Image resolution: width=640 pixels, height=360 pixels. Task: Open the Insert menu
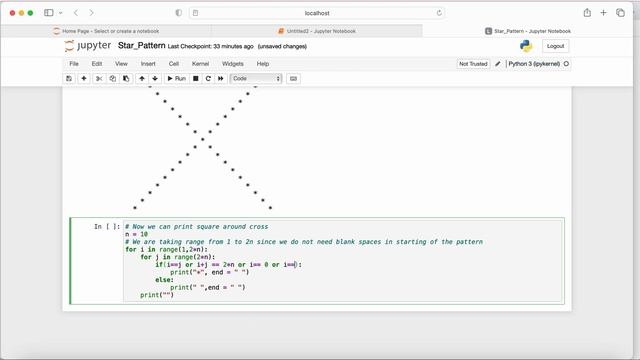click(148, 64)
